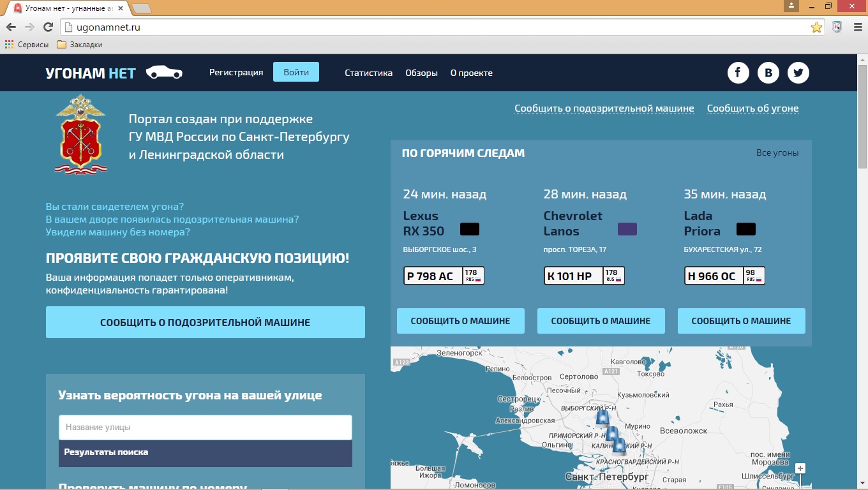This screenshot has width=868, height=490.
Task: Click the map zoom in plus button
Action: 800,468
